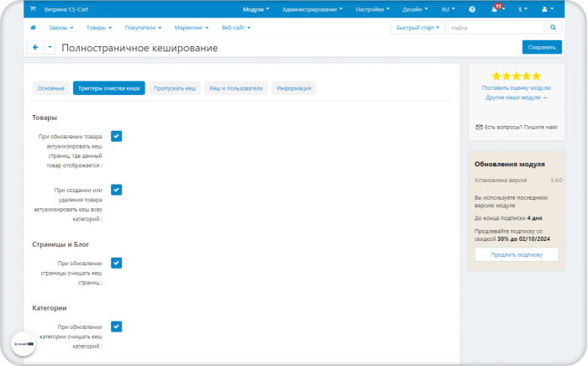Click the Витрина: CS-Cart storefront label
This screenshot has width=588, height=366.
coord(66,9)
